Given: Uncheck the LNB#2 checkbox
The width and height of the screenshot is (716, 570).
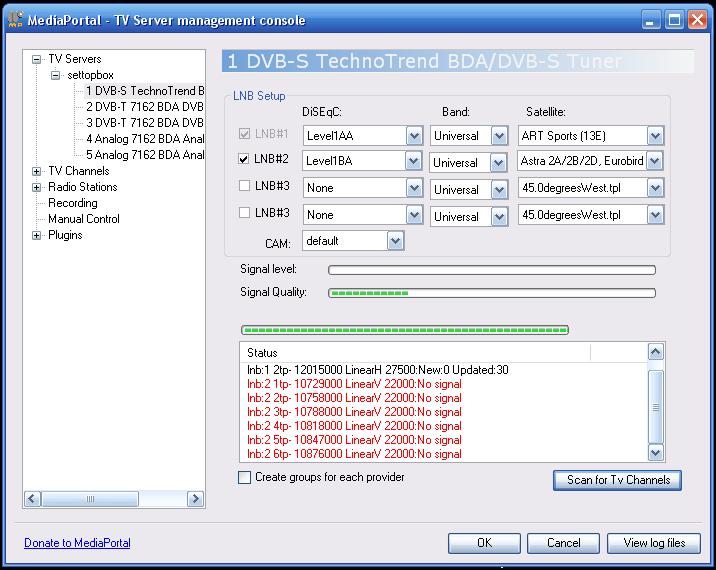Looking at the screenshot, I should coord(244,158).
